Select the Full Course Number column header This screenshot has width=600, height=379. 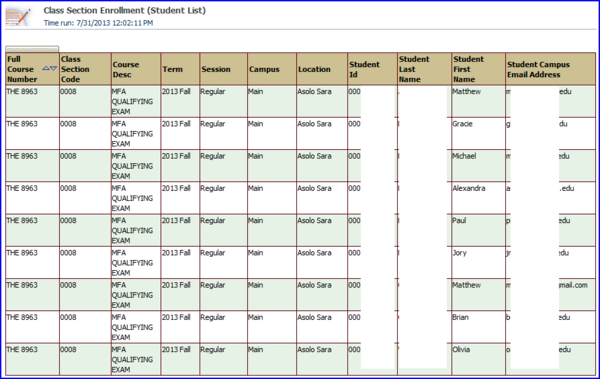pos(33,69)
